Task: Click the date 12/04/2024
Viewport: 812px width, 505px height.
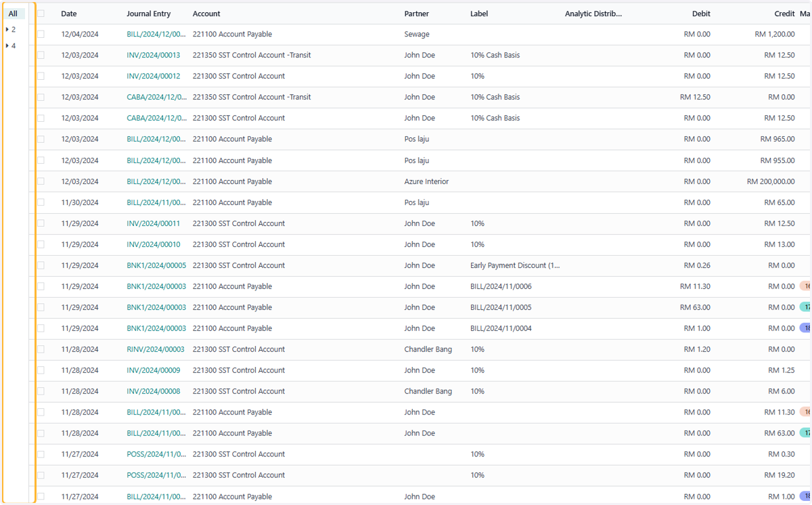Action: pos(80,35)
